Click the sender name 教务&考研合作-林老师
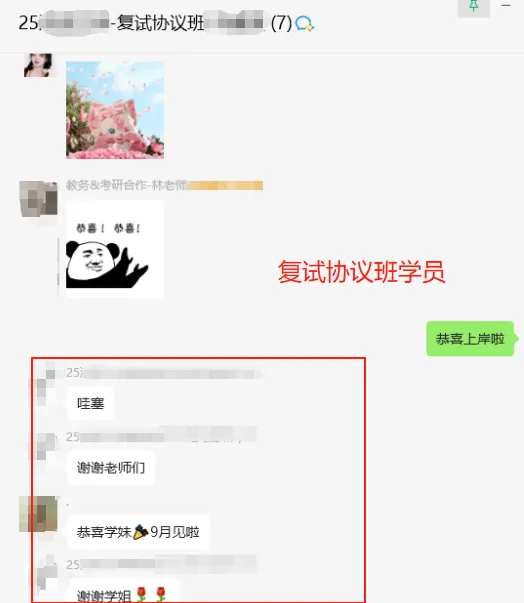Image resolution: width=524 pixels, height=603 pixels. coord(126,185)
